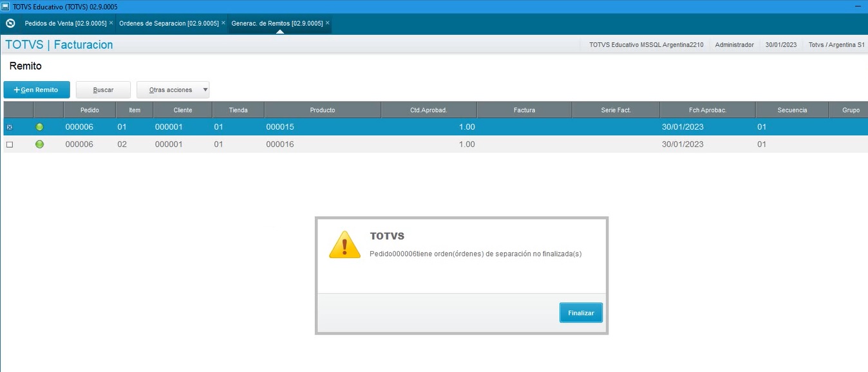Click green status dot for item 02
The height and width of the screenshot is (372, 868).
[39, 144]
